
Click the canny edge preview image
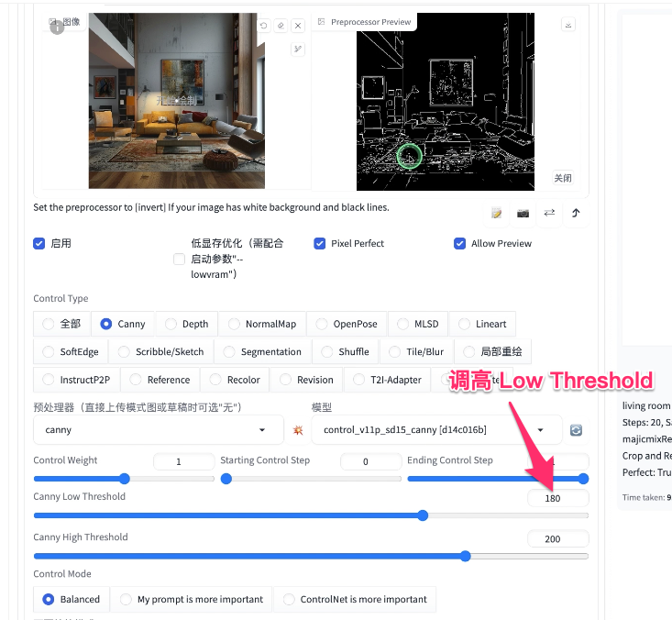tap(446, 102)
